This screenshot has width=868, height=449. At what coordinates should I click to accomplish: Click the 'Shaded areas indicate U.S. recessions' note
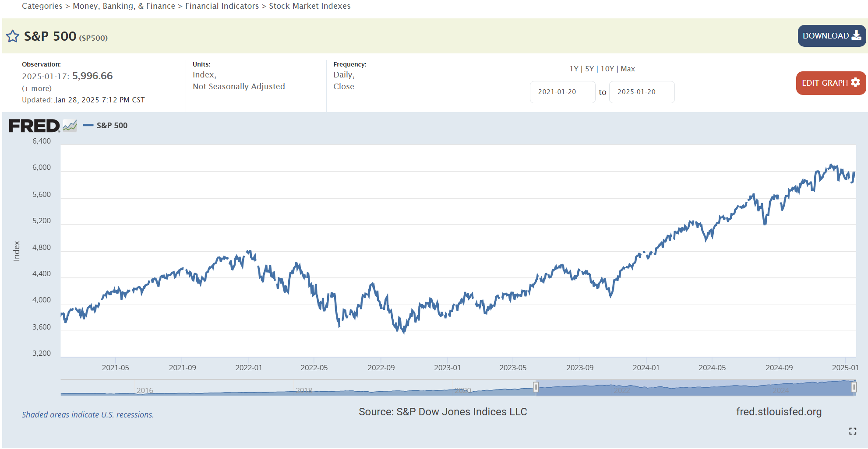click(88, 415)
